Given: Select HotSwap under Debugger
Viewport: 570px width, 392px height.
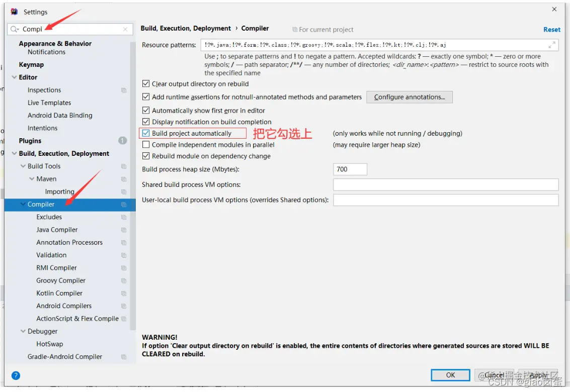Looking at the screenshot, I should click(x=50, y=344).
